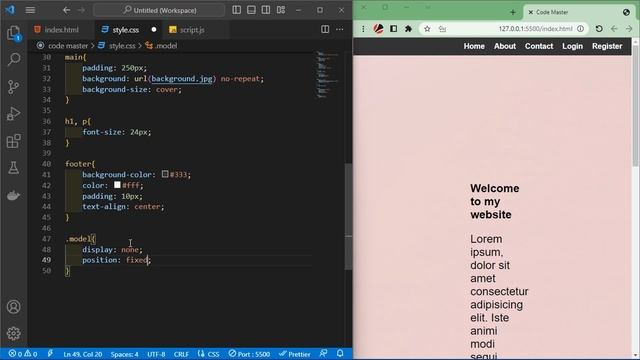This screenshot has height=360, width=640.
Task: Open the Accounts menu in VS Code
Action: [13, 307]
